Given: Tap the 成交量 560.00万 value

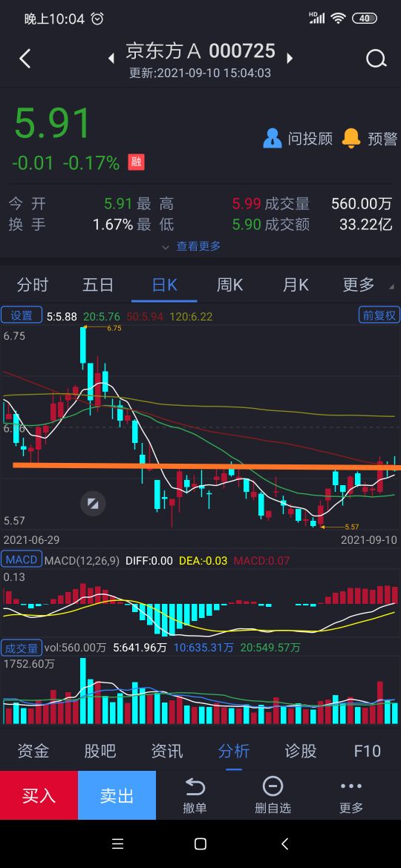Looking at the screenshot, I should pos(361,203).
